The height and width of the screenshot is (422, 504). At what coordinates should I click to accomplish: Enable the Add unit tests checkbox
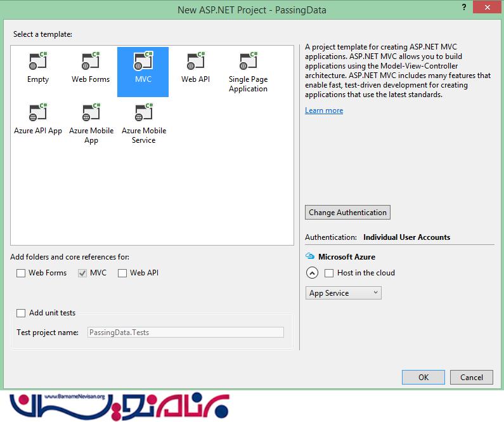tap(21, 313)
